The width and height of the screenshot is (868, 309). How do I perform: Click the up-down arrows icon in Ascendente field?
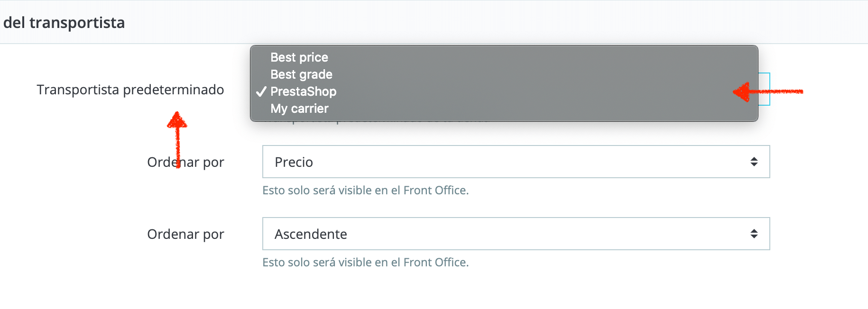click(754, 234)
